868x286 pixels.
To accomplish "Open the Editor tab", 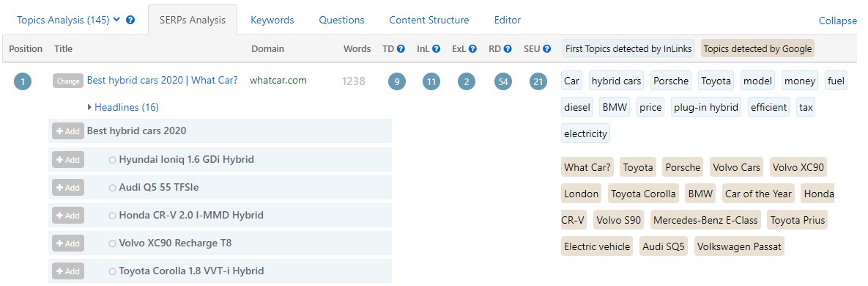I will (x=508, y=20).
